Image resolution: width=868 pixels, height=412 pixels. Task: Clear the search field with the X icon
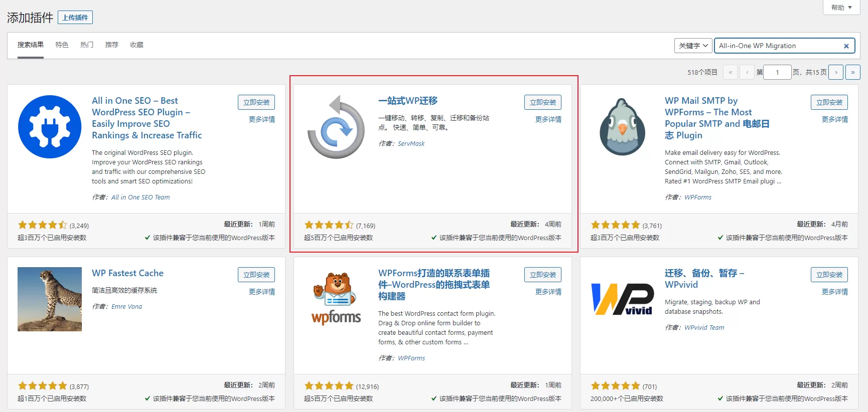point(846,46)
